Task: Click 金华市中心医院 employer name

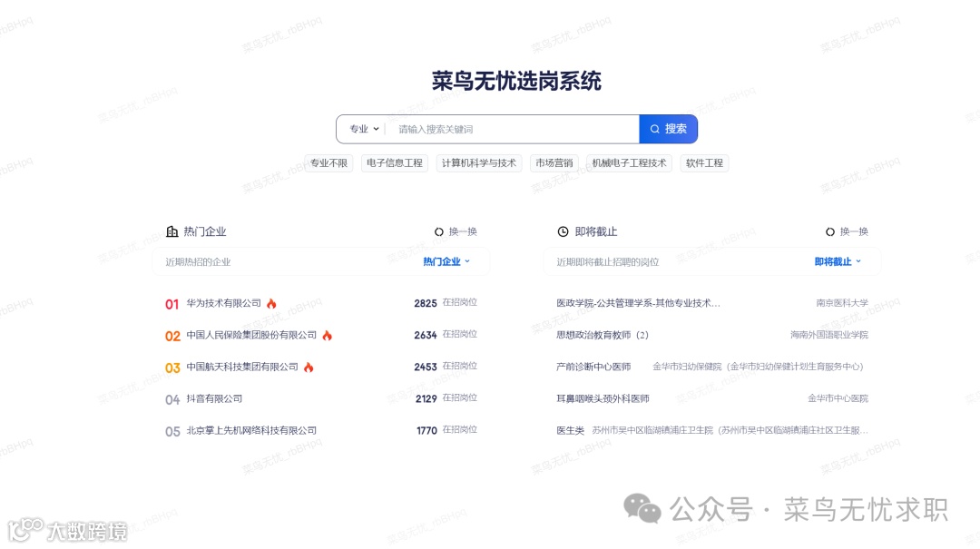Action: 838,397
